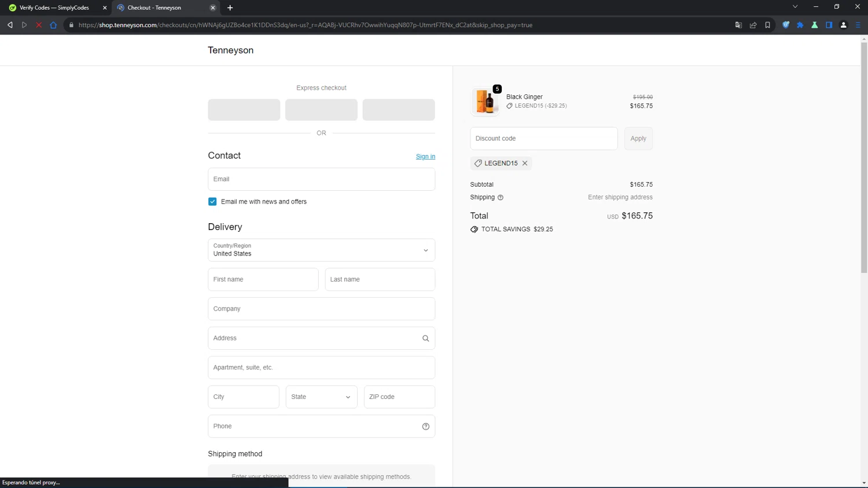Viewport: 868px width, 488px height.
Task: Focus the Company field
Action: (x=321, y=309)
